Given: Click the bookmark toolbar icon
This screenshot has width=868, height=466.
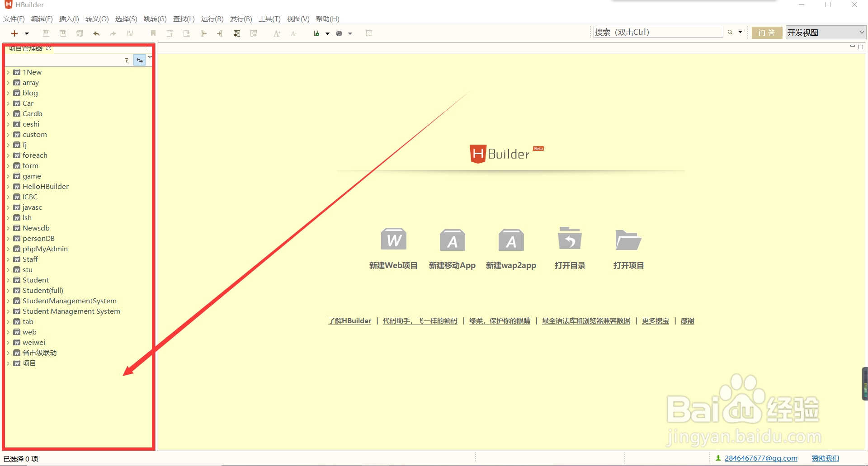Looking at the screenshot, I should pyautogui.click(x=153, y=33).
